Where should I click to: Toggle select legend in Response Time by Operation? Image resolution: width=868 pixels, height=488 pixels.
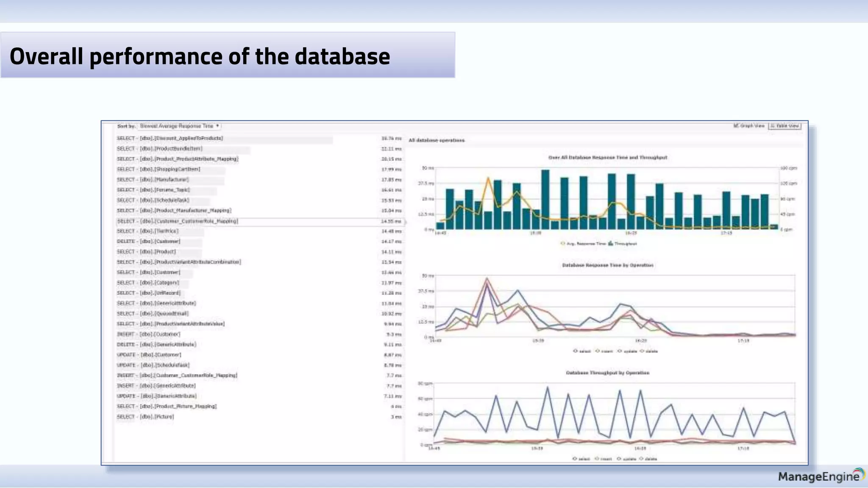tap(582, 351)
